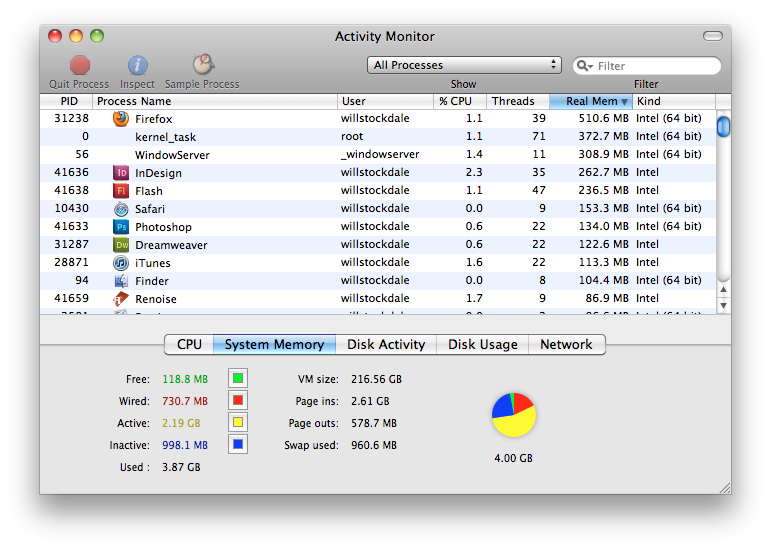Click the yellow Active memory color swatch
771x549 pixels.
[238, 422]
